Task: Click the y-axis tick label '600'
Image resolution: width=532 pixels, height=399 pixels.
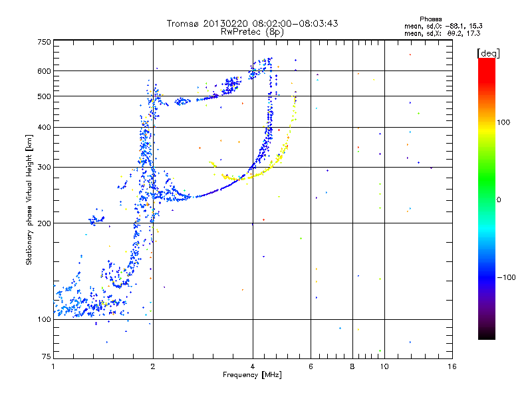Action: point(44,71)
